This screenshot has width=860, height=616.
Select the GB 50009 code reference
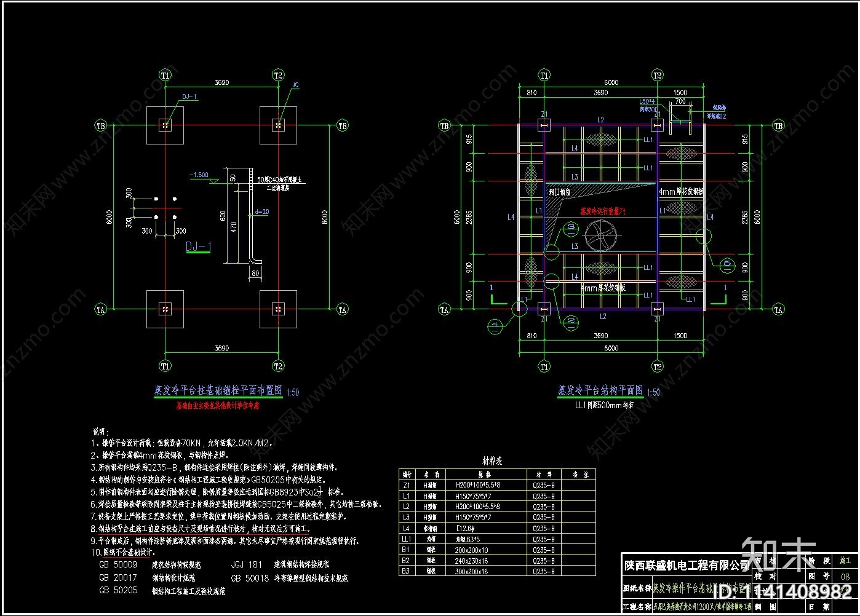[118, 564]
